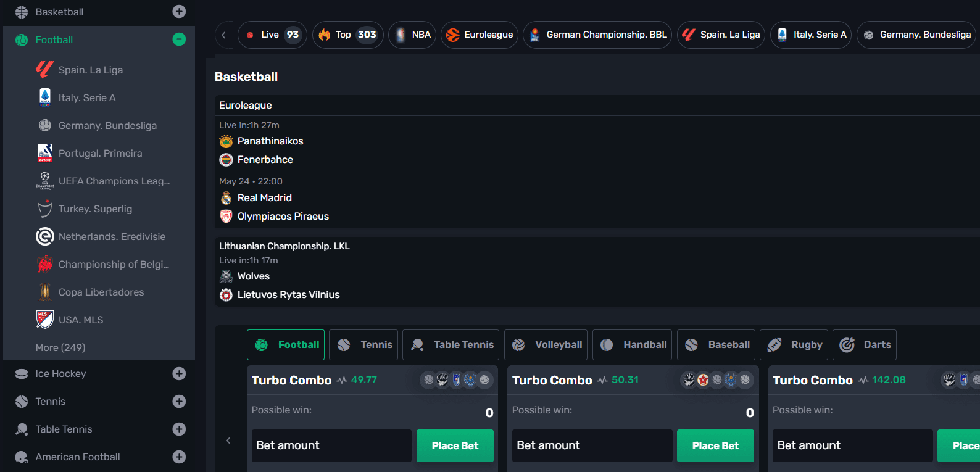The image size is (980, 472).
Task: Open the Panathinaikos match row
Action: [x=597, y=143]
